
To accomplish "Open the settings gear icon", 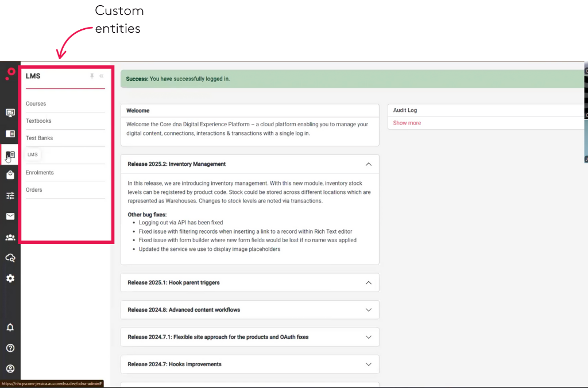I will click(10, 278).
